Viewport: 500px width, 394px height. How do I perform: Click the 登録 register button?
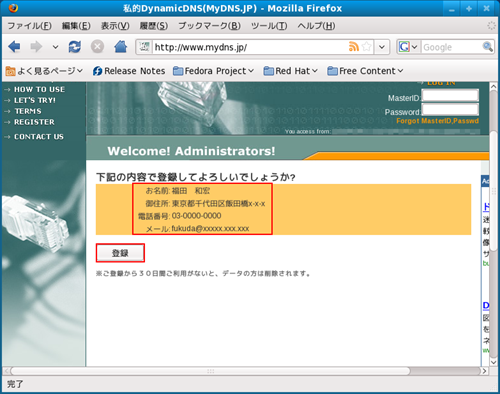[120, 253]
